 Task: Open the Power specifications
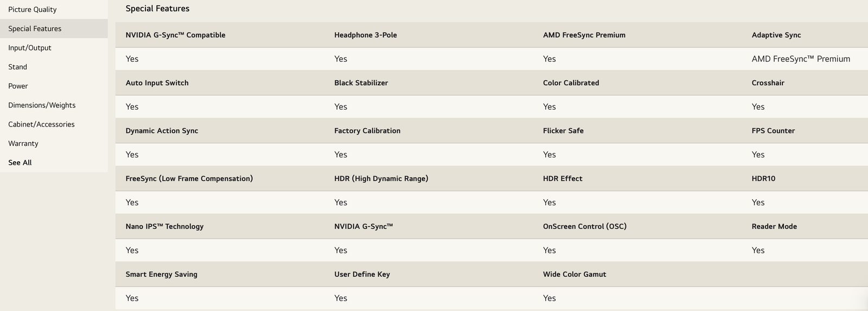click(18, 86)
